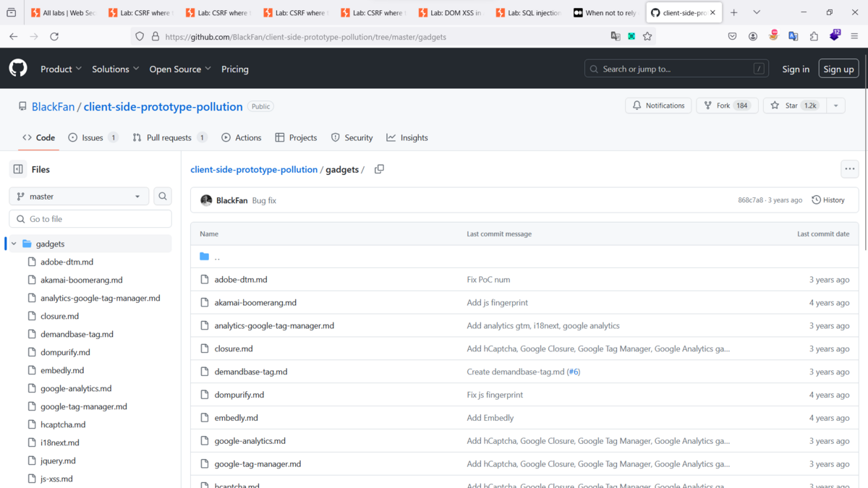
Task: Go back with the browser back arrow
Action: pyautogui.click(x=13, y=36)
